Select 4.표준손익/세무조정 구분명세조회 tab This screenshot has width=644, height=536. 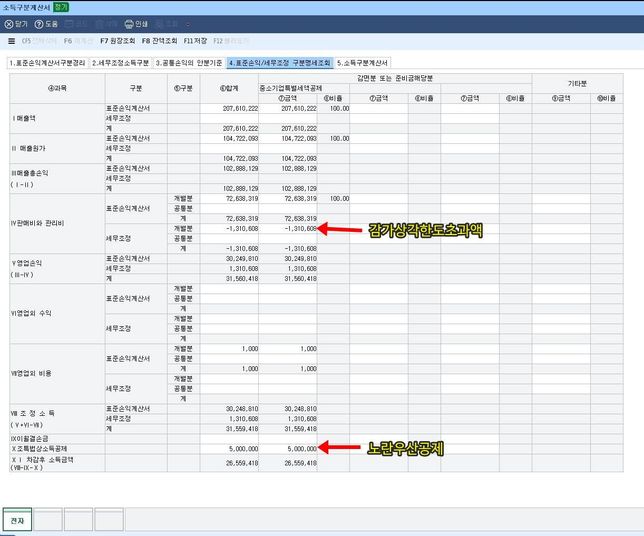click(x=277, y=62)
